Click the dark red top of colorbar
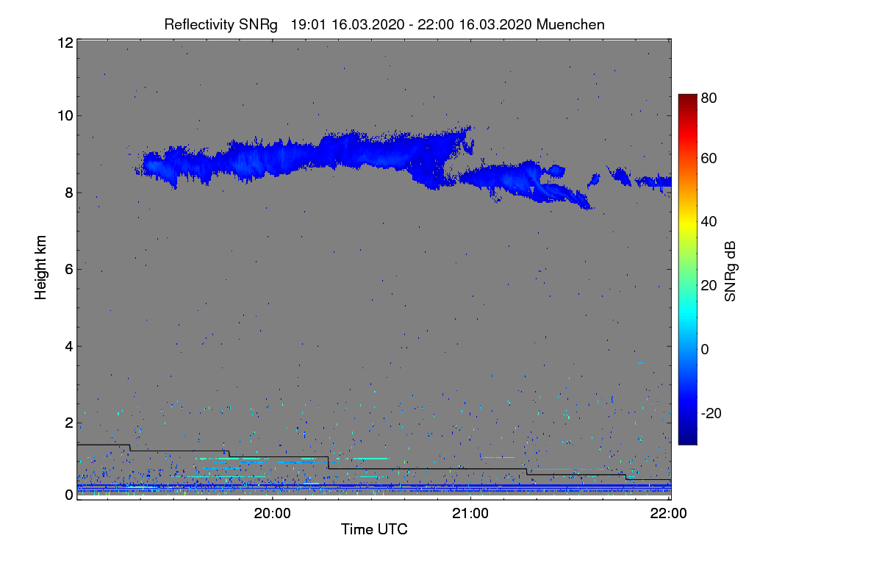 (687, 100)
